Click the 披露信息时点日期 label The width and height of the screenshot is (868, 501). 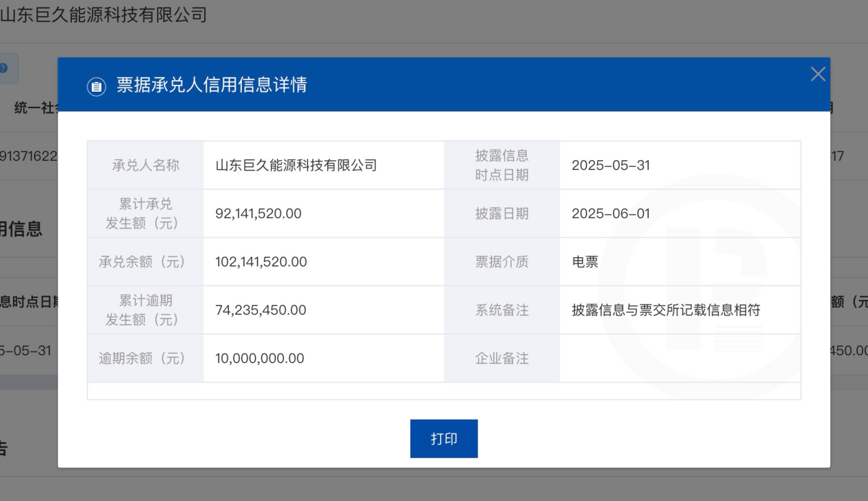502,166
